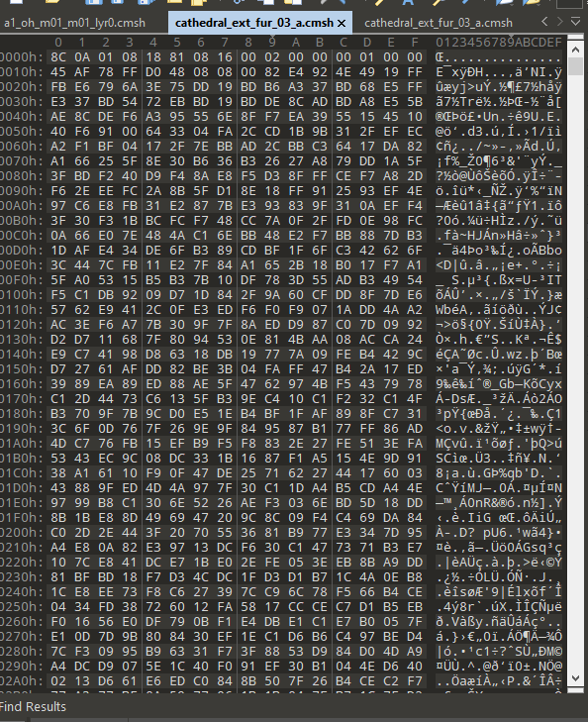Switch to the inactive cathedral_ext_fur_03_a.cmsh tab
Image resolution: width=588 pixels, height=722 pixels.
[439, 23]
